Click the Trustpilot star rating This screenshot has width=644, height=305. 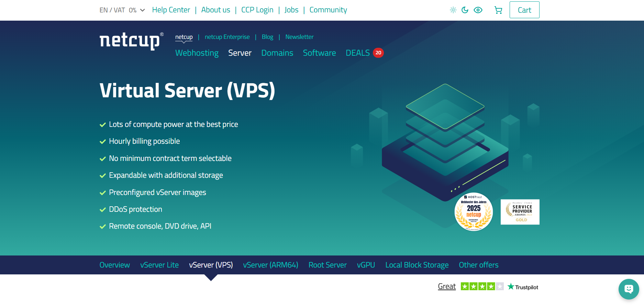tap(482, 286)
